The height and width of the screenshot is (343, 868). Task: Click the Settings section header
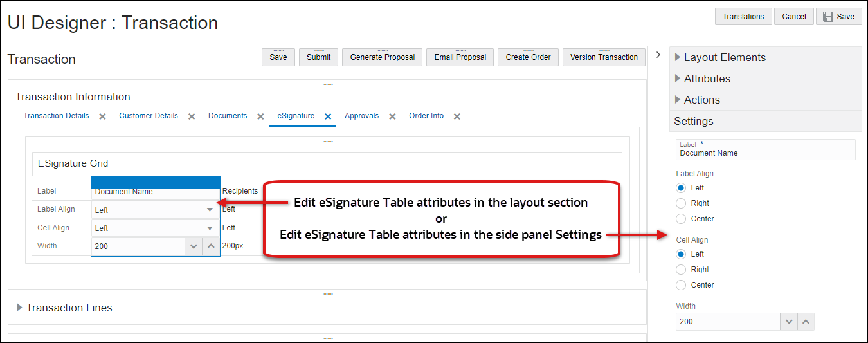(x=765, y=121)
